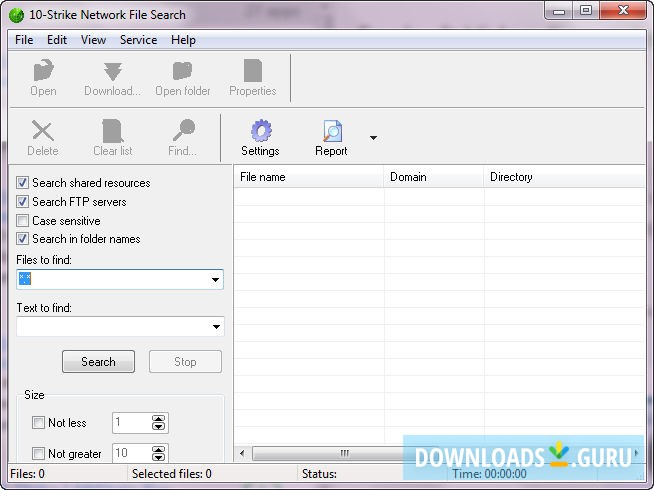Enable the Not less size checkbox
Viewport: 654px width, 490px height.
click(x=38, y=422)
